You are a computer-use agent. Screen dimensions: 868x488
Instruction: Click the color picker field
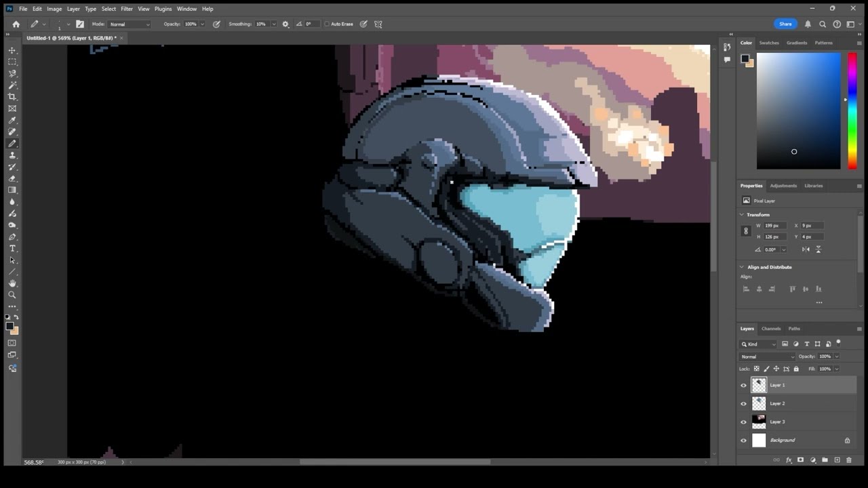tap(799, 111)
